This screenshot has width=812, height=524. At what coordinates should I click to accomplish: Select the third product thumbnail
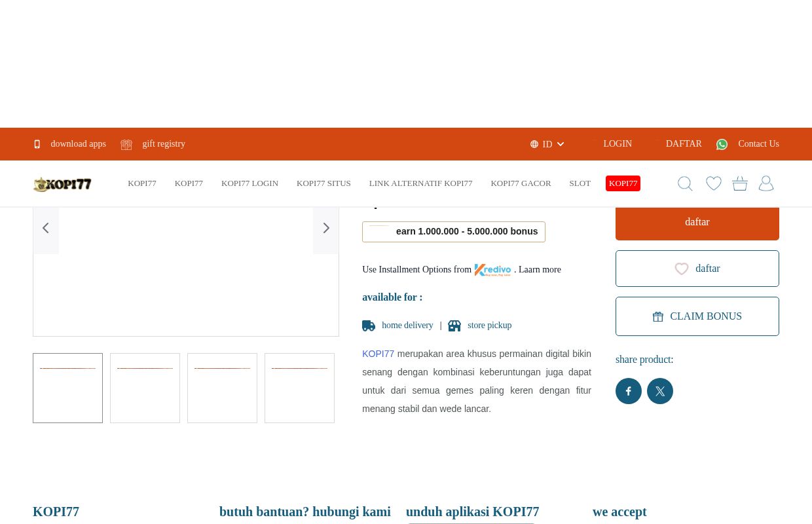coord(222,388)
